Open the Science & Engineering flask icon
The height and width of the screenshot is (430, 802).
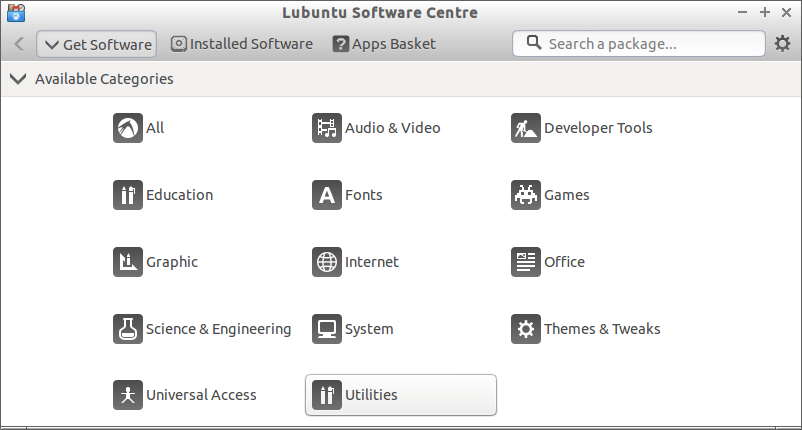point(128,329)
